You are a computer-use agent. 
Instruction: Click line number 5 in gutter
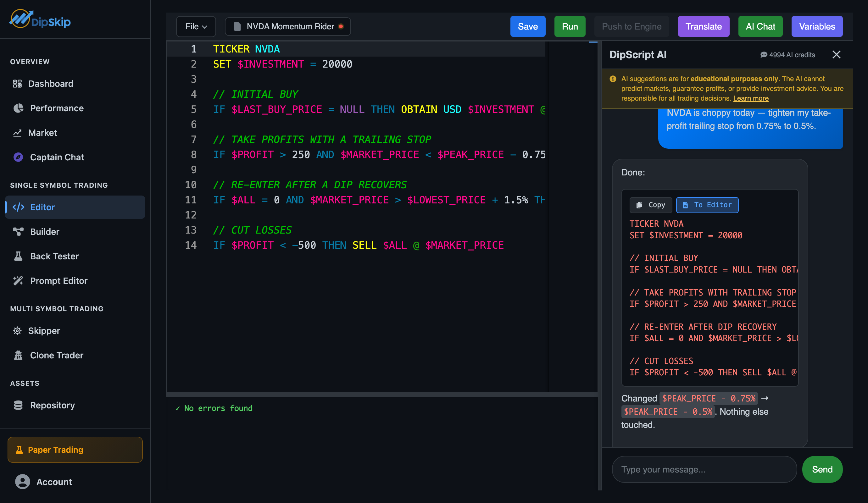click(194, 109)
